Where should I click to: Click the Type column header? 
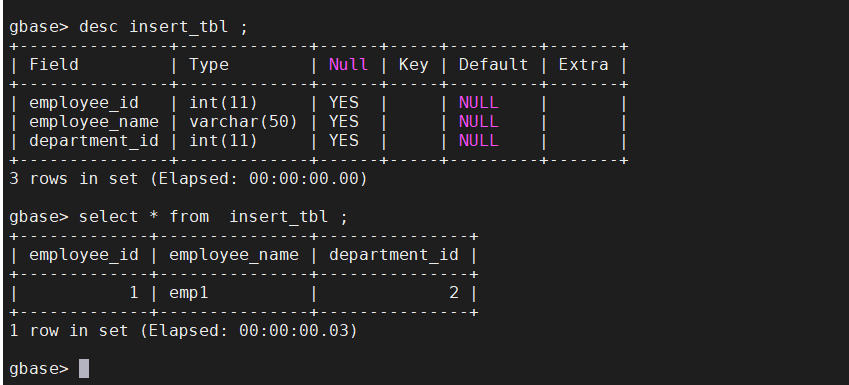pyautogui.click(x=208, y=66)
